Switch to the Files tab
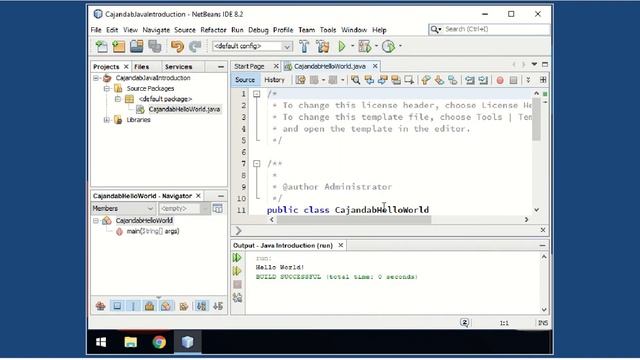Image resolution: width=640 pixels, height=360 pixels. [142, 67]
